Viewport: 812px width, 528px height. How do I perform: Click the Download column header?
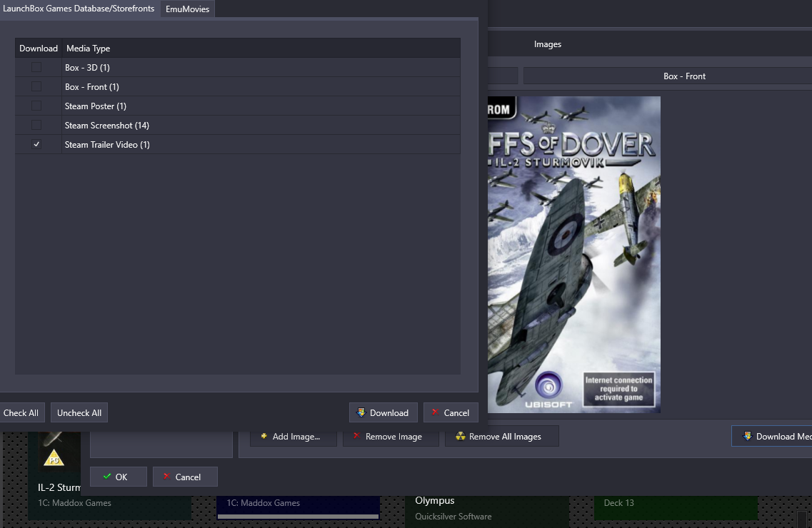click(x=39, y=48)
